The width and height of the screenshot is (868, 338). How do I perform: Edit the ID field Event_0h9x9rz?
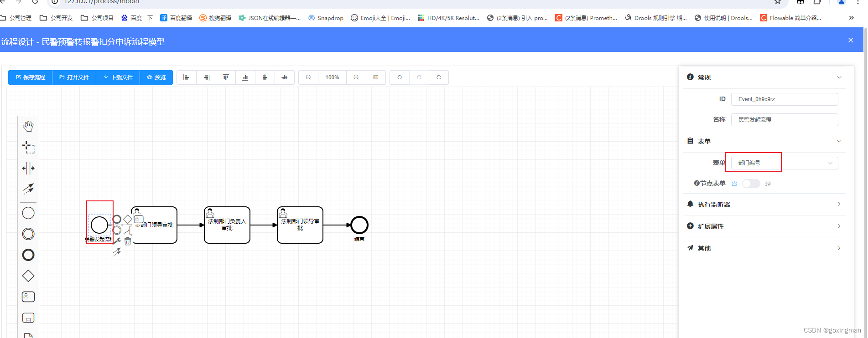tap(785, 99)
